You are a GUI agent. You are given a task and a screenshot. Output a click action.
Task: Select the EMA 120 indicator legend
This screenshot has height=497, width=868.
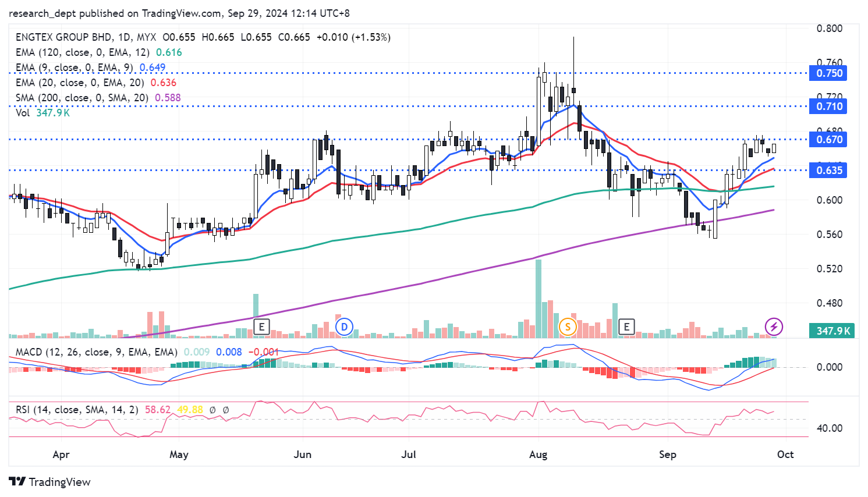(82, 52)
